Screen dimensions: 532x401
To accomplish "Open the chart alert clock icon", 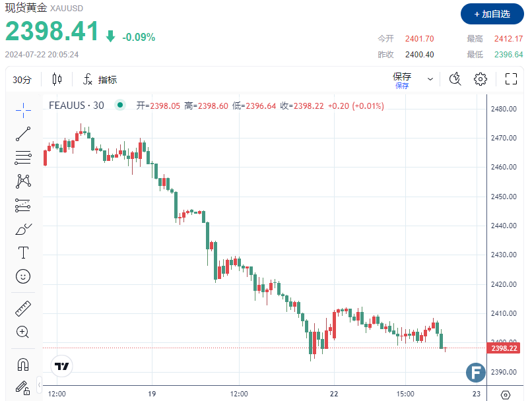I will [x=454, y=78].
